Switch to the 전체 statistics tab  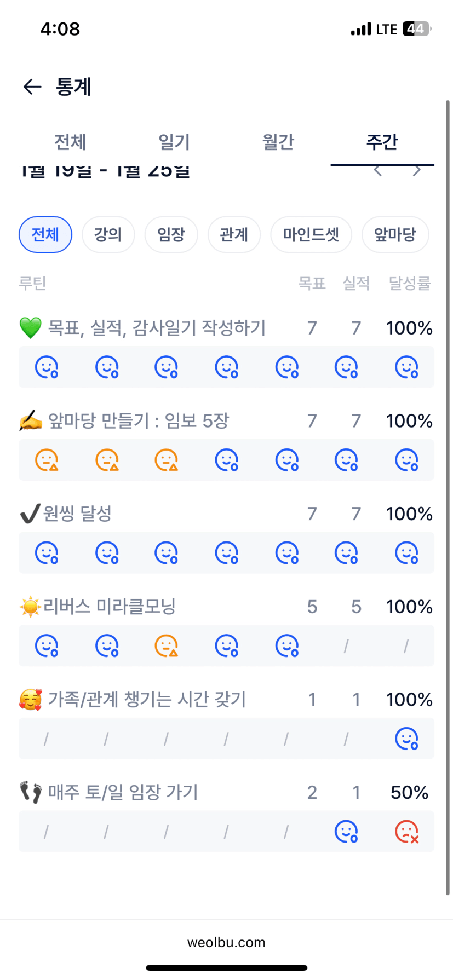(70, 142)
